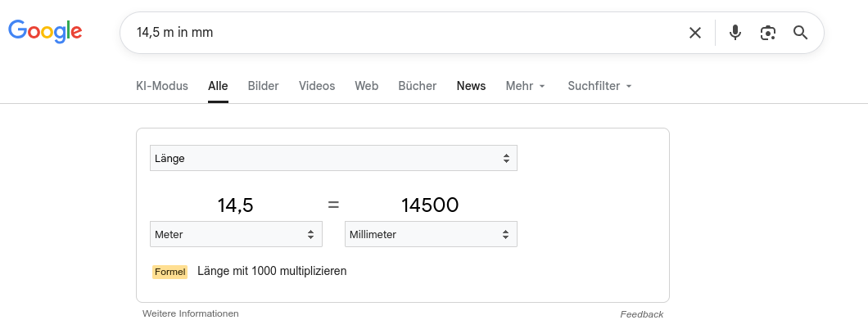Screen dimensions: 868x329
Task: Expand the Suchfilter menu
Action: (x=600, y=86)
